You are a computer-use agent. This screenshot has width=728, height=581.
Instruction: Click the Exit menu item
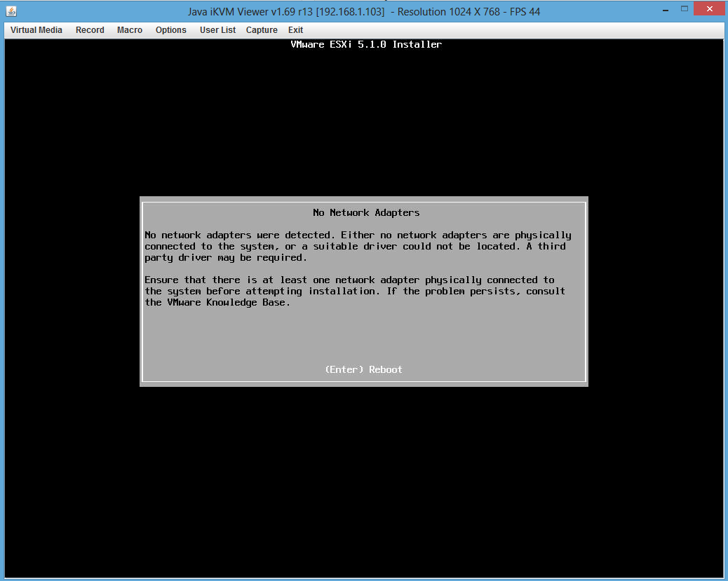point(295,30)
